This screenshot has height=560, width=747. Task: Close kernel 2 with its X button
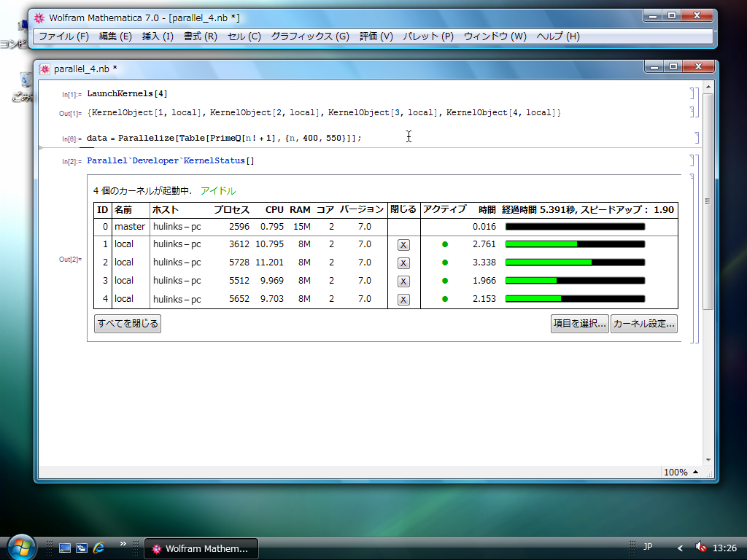[x=403, y=262]
